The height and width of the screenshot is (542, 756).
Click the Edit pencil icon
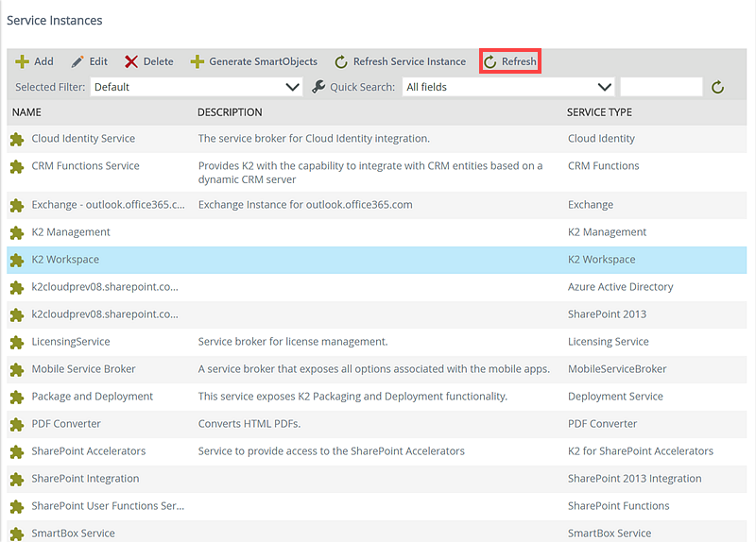(x=77, y=61)
